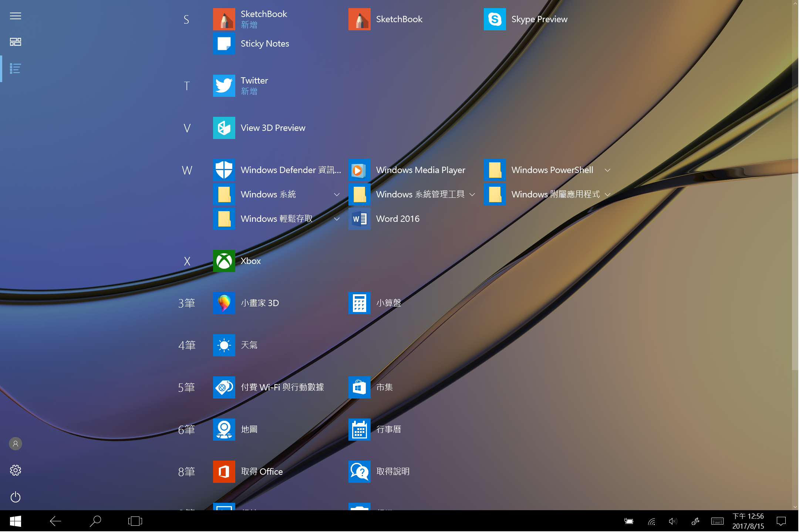Launch Windows Media Player
This screenshot has width=799, height=532.
click(x=412, y=170)
